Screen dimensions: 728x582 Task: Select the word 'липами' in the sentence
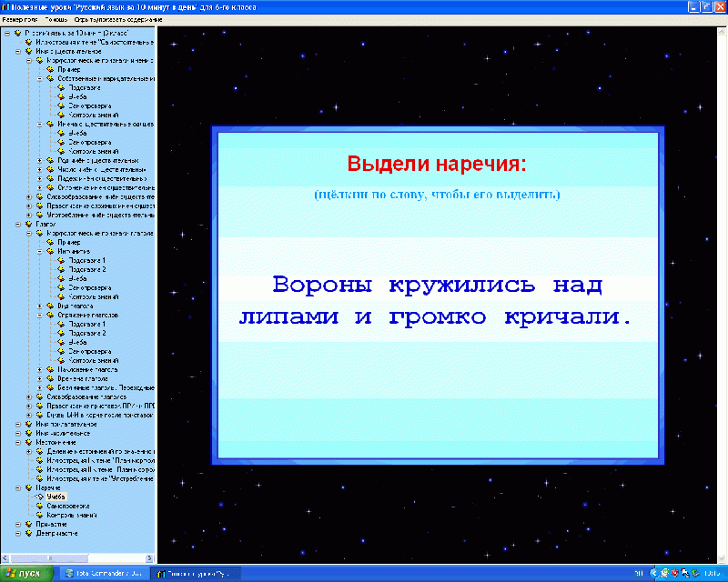288,317
